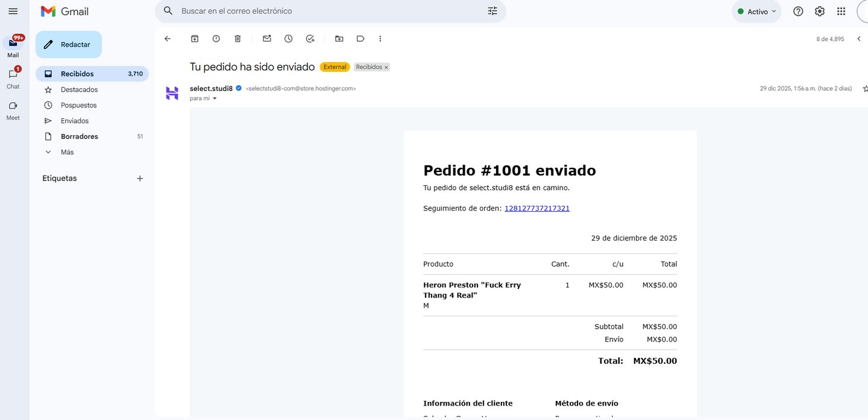Open the help question mark icon
The width and height of the screenshot is (868, 420).
pos(798,11)
